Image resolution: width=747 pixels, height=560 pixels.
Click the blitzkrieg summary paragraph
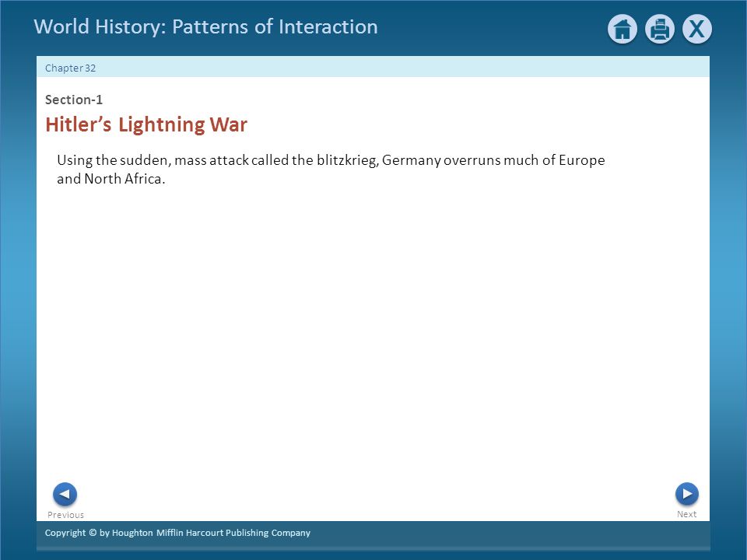coord(331,169)
